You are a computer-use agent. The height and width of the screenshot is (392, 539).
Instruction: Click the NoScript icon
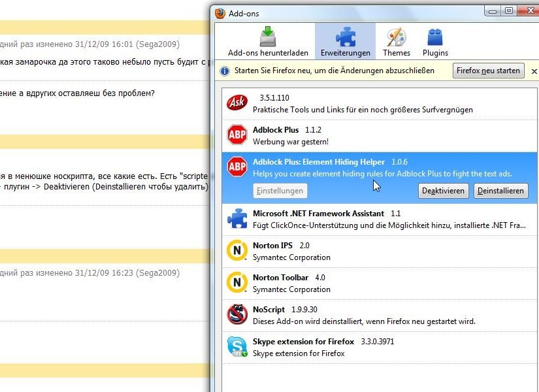coord(237,314)
